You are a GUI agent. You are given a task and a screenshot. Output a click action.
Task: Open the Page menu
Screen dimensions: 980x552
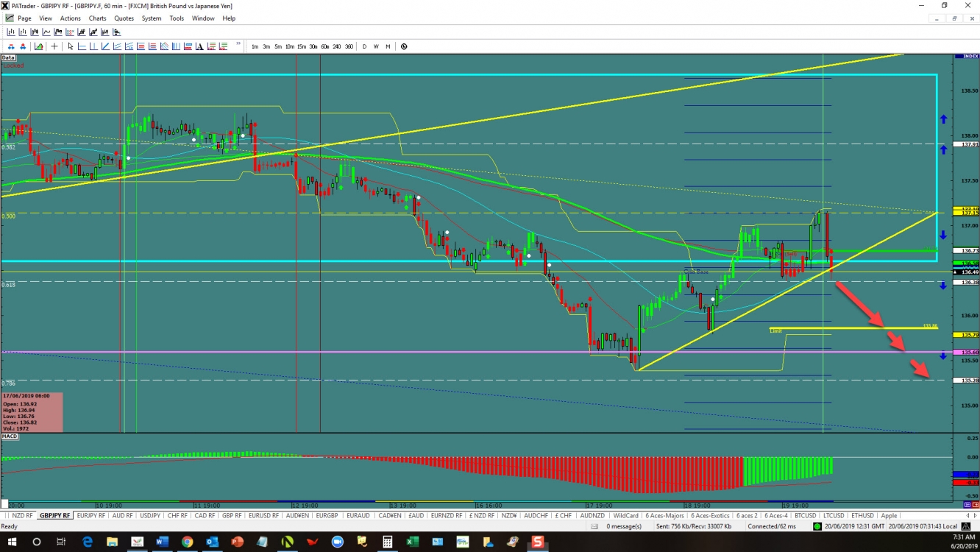24,18
